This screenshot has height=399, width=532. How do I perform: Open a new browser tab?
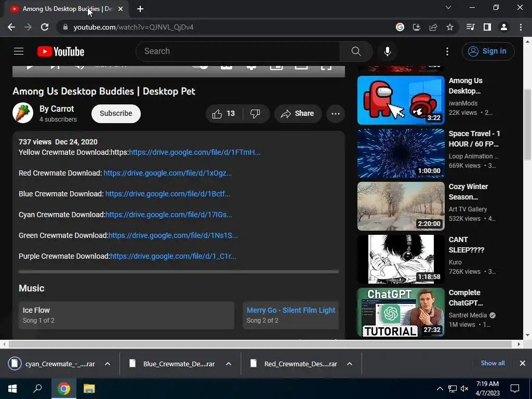(140, 9)
